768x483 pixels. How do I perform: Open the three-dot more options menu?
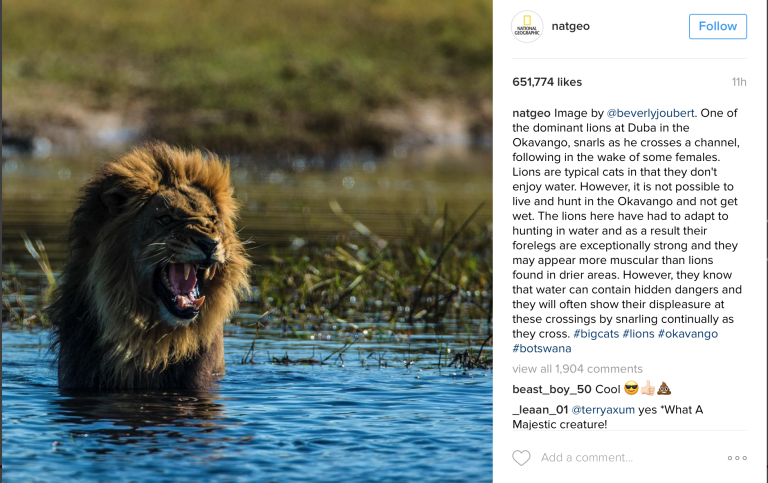[x=737, y=457]
